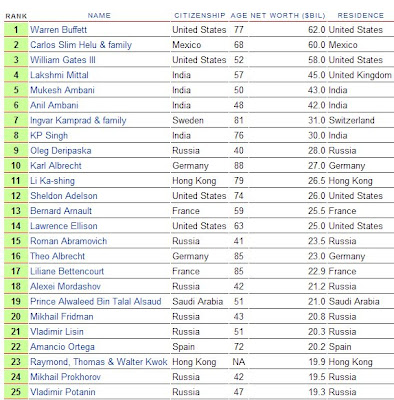This screenshot has width=394, height=400.
Task: Sort by the Rank column header
Action: (16, 16)
